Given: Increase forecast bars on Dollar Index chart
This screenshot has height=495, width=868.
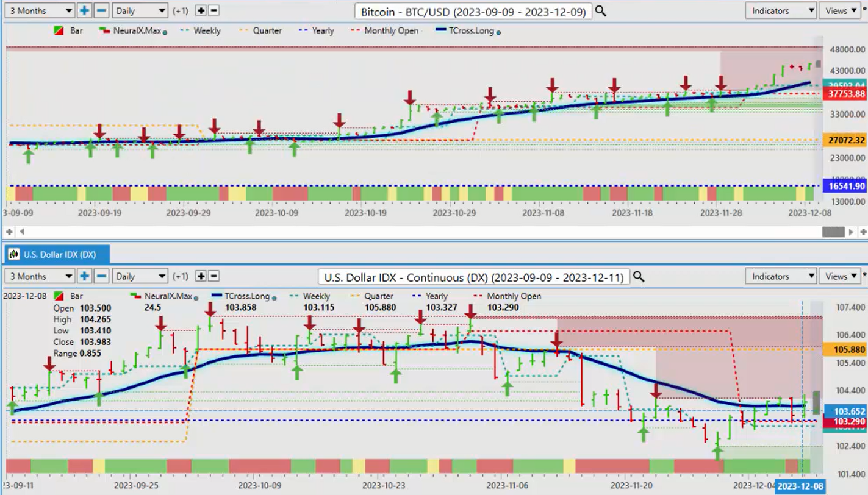Looking at the screenshot, I should [201, 276].
